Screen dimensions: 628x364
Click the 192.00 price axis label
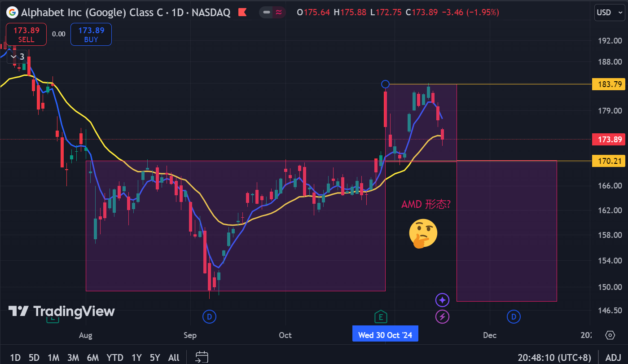coord(611,41)
